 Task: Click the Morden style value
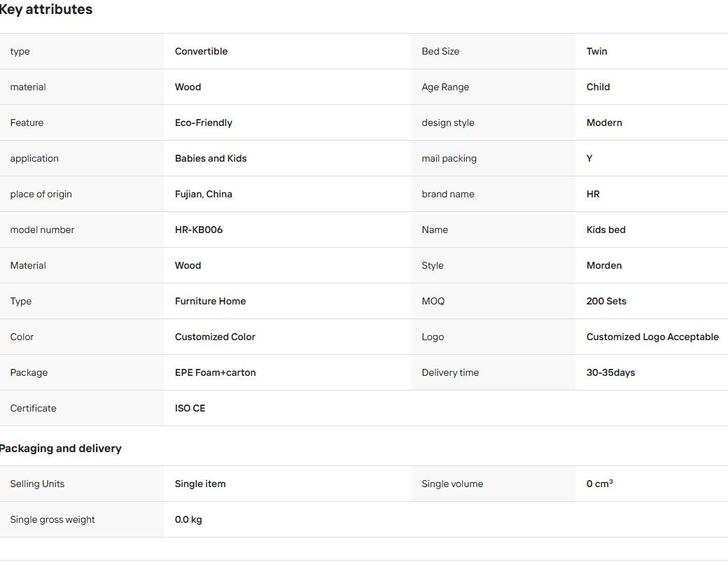pyautogui.click(x=604, y=265)
